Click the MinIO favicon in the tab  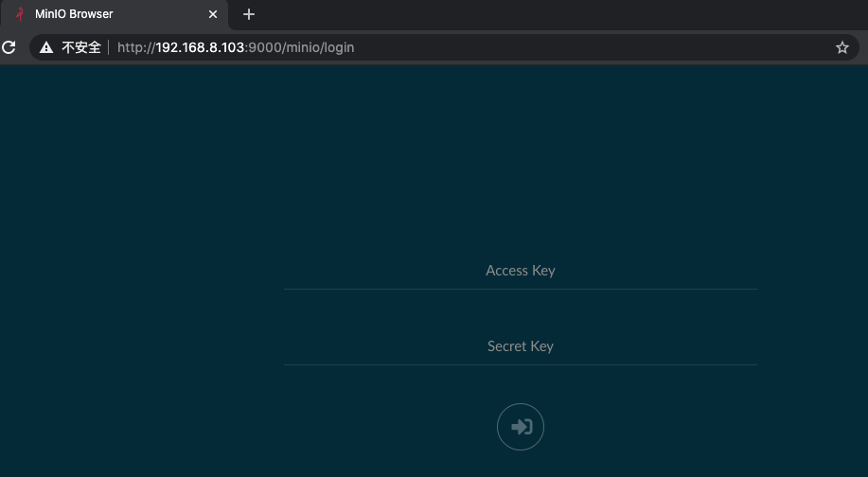coord(19,14)
